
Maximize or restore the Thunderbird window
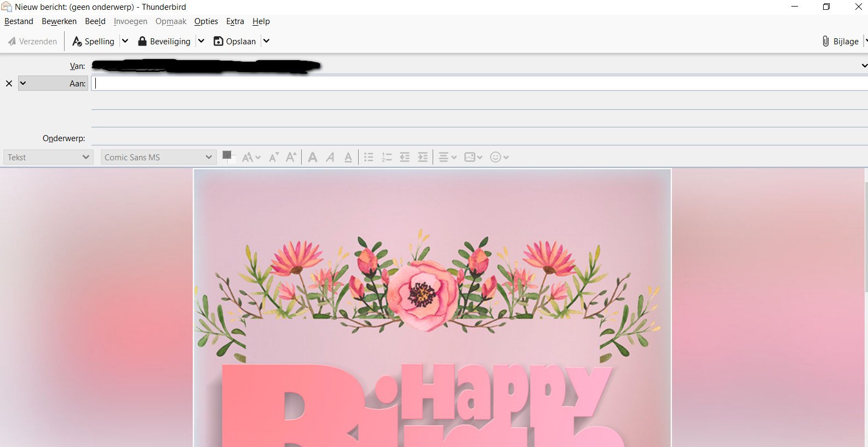(x=826, y=7)
